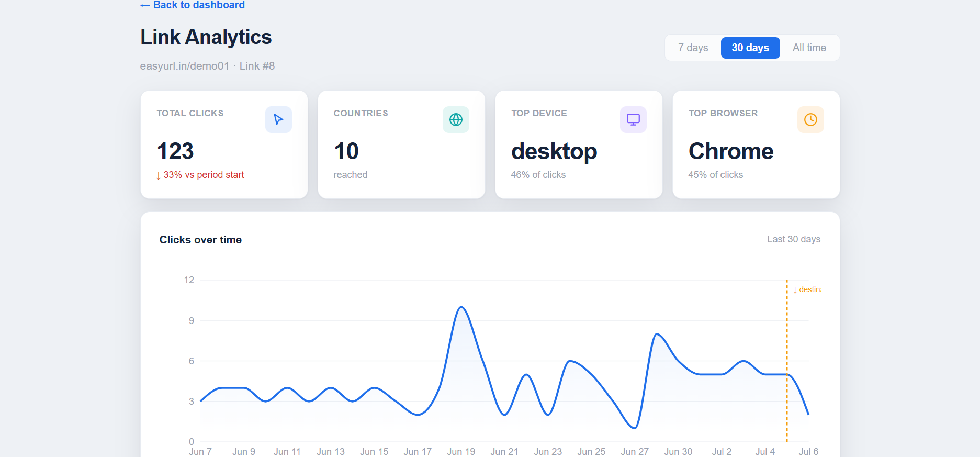Select the 30 days range tab

[750, 48]
